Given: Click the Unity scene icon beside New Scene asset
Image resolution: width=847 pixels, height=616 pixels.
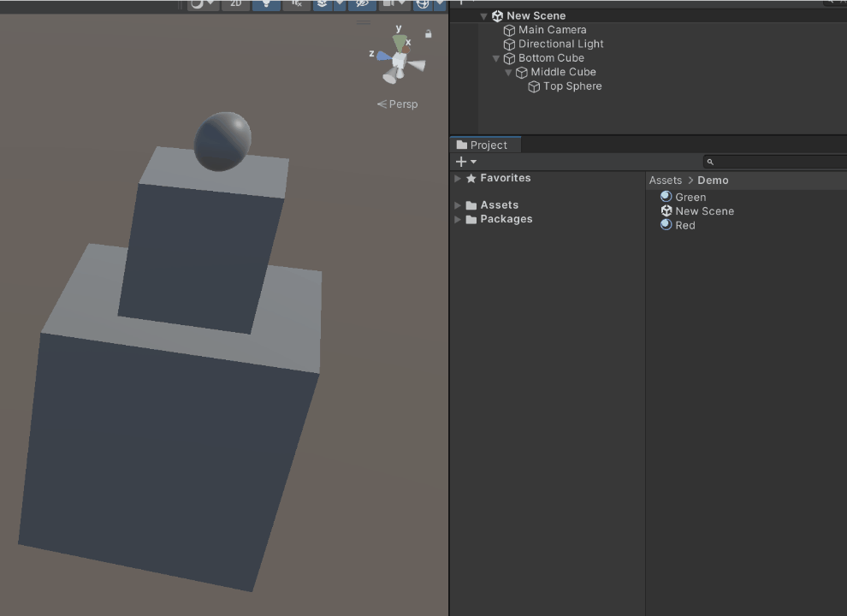Looking at the screenshot, I should pyautogui.click(x=666, y=210).
